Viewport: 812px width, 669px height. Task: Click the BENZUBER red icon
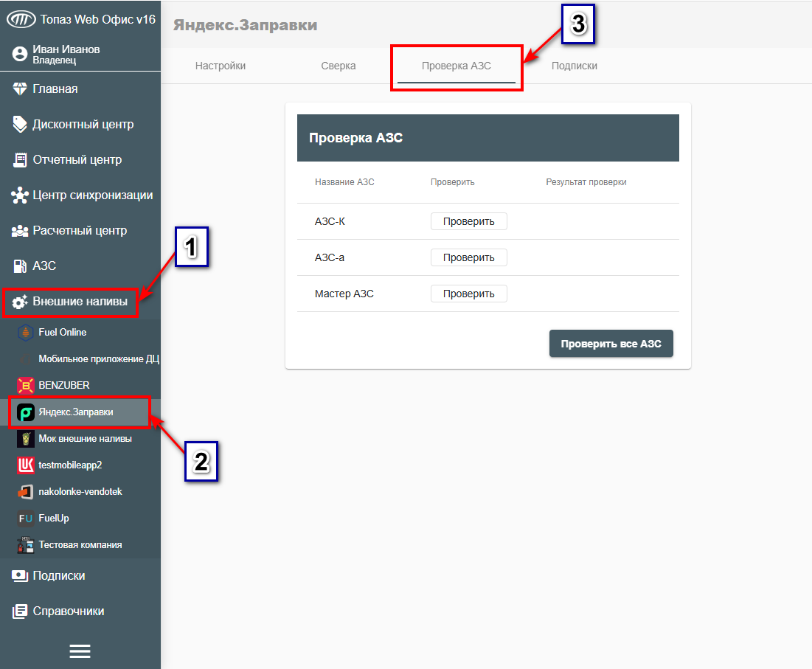pyautogui.click(x=25, y=386)
